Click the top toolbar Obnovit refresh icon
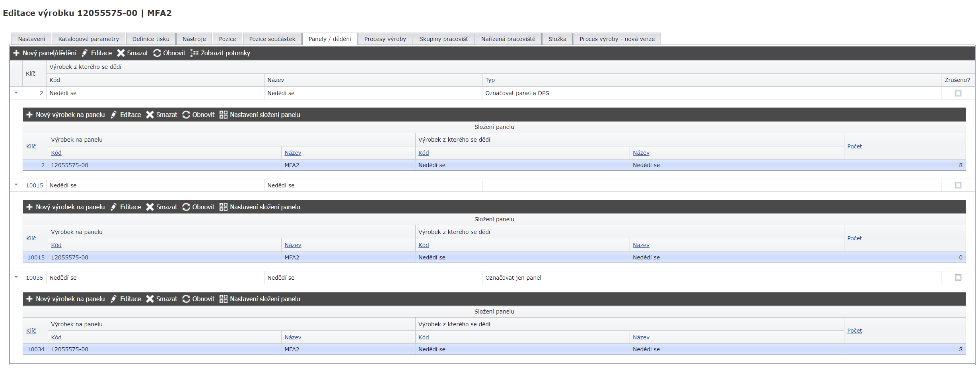980x372 pixels. click(157, 53)
